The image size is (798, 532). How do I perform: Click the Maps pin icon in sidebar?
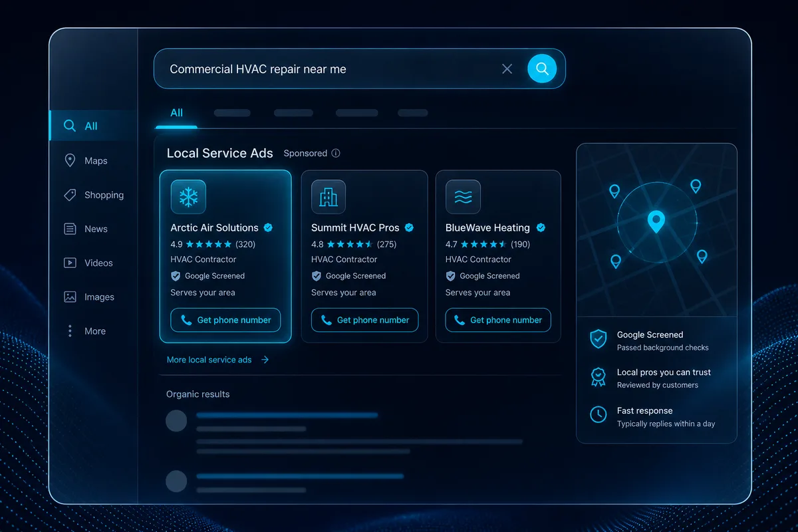[x=70, y=160]
